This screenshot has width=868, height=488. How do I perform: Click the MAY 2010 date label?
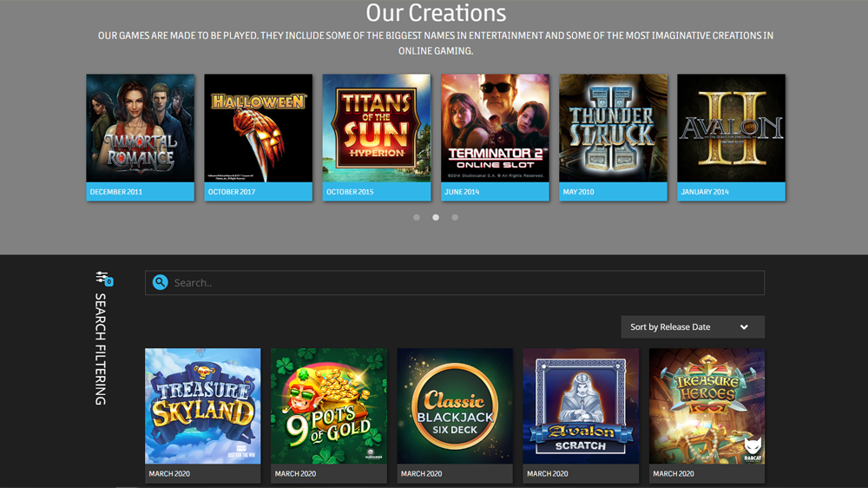(578, 192)
